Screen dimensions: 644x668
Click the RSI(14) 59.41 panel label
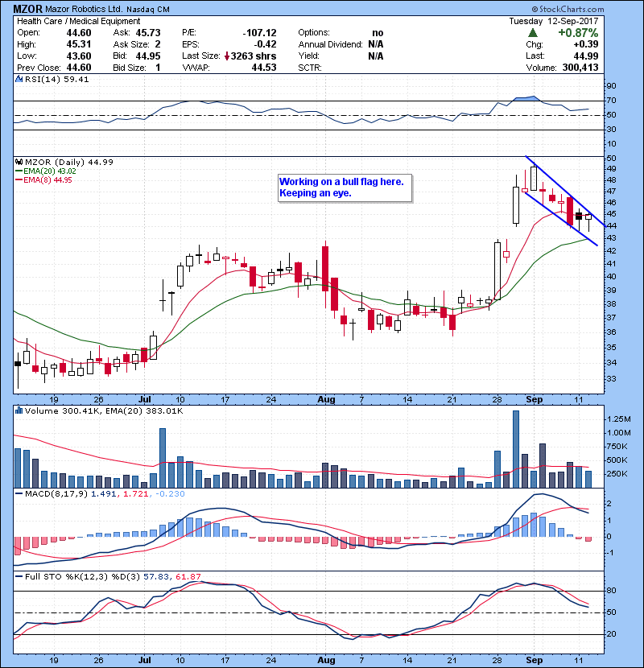click(x=56, y=79)
